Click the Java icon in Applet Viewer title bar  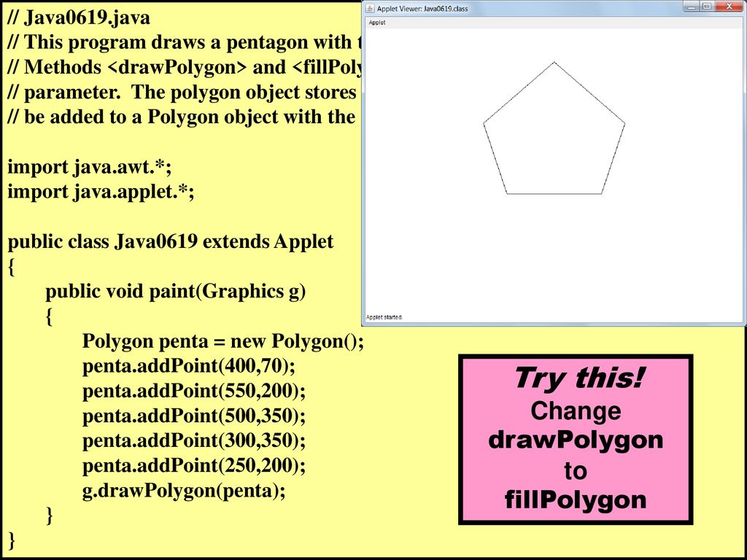[x=370, y=8]
